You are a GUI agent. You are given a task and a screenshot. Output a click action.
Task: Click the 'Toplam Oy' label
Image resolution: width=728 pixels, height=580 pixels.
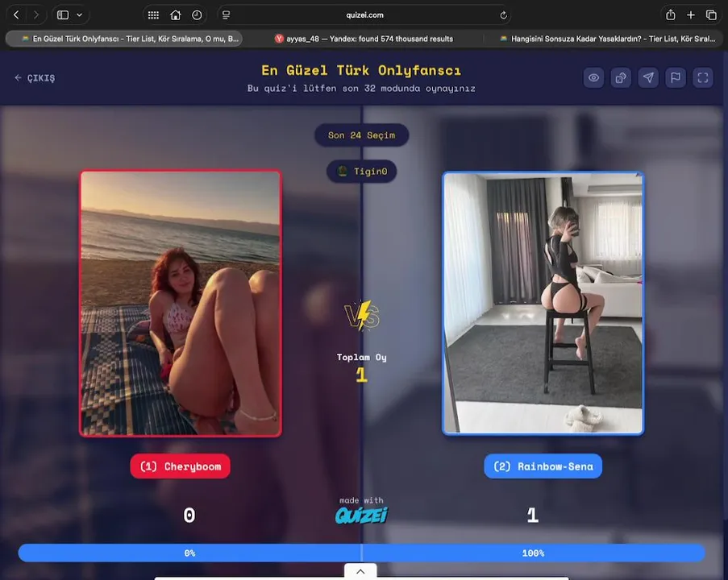pyautogui.click(x=362, y=358)
